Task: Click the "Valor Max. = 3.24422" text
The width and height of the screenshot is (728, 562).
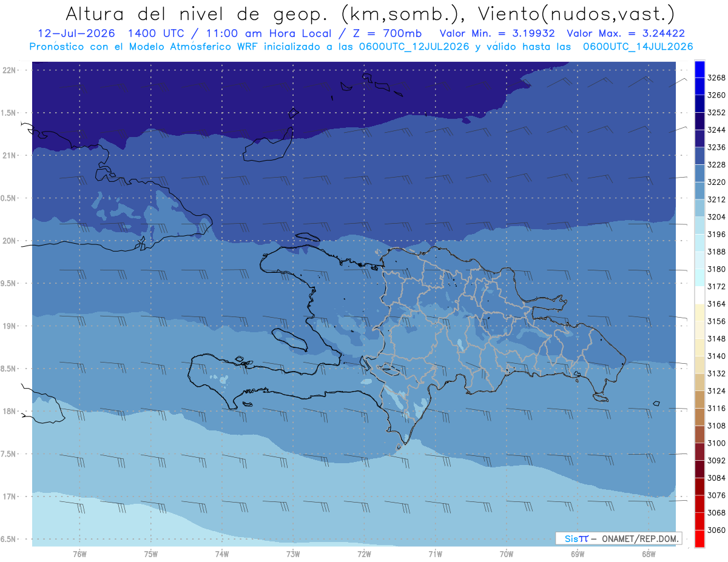Action: point(627,33)
